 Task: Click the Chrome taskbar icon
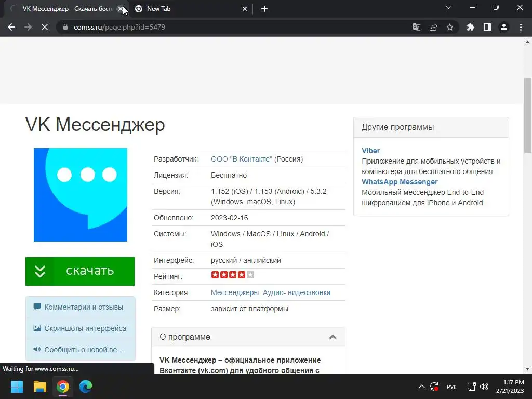point(63,387)
